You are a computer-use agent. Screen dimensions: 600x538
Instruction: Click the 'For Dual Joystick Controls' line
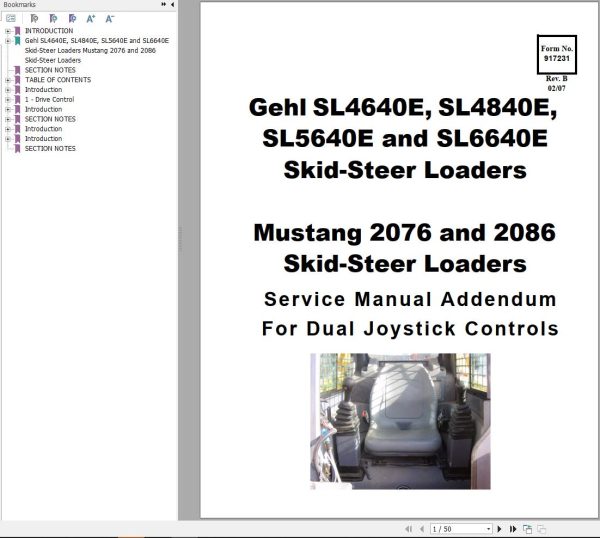(x=410, y=329)
